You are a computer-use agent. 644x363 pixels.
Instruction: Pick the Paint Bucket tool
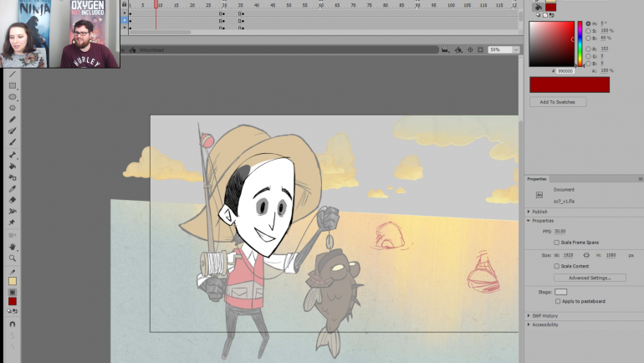point(13,166)
